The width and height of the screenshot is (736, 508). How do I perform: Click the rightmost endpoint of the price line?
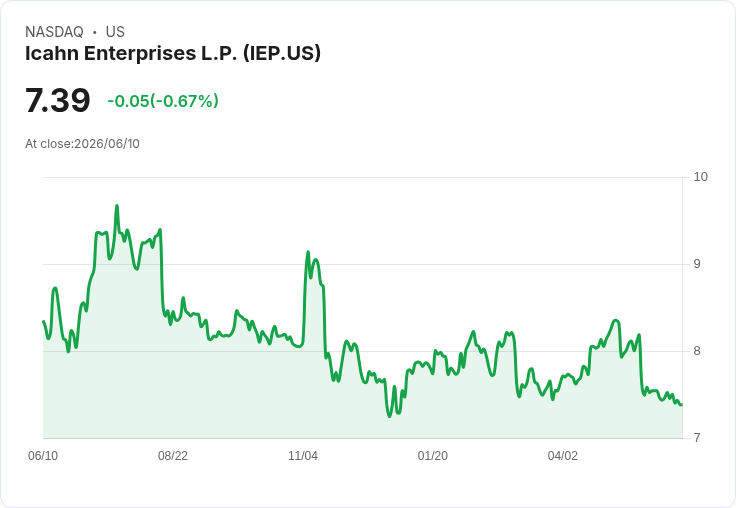[x=681, y=404]
